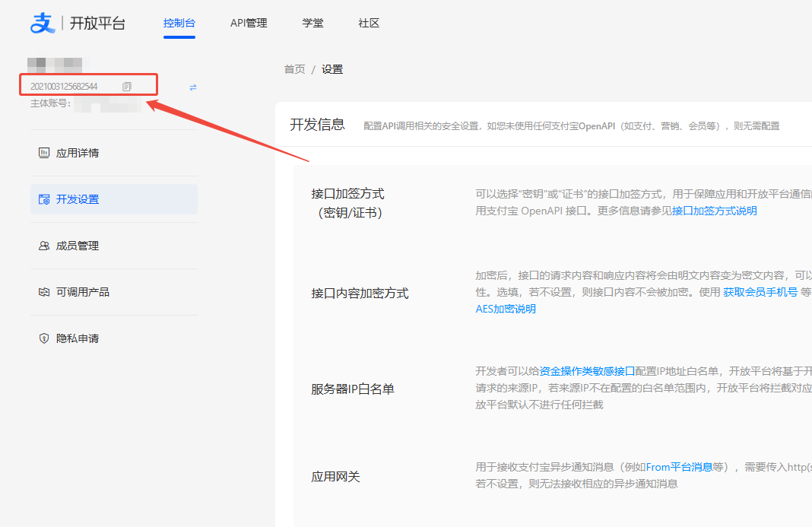Open the API管理 tab
The height and width of the screenshot is (527, 812).
pos(249,23)
